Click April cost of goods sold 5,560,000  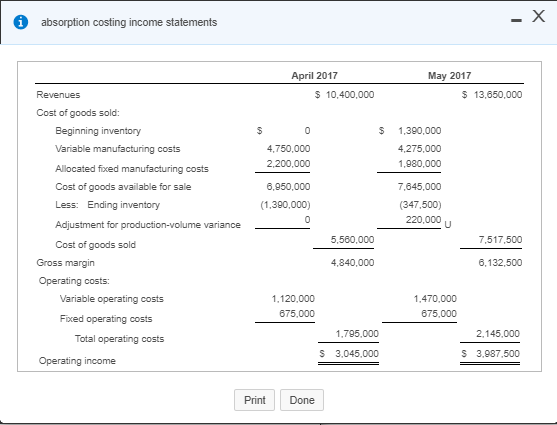[352, 240]
